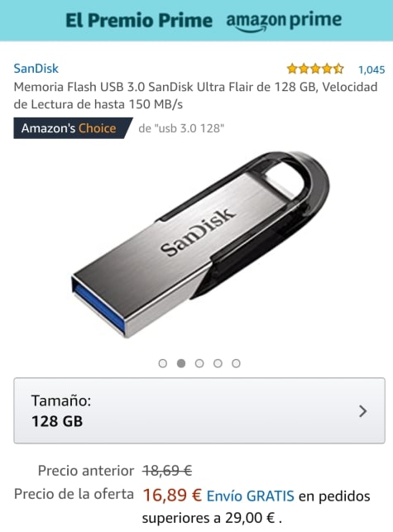
Task: Click the 16,89 € offer price
Action: [x=172, y=495]
